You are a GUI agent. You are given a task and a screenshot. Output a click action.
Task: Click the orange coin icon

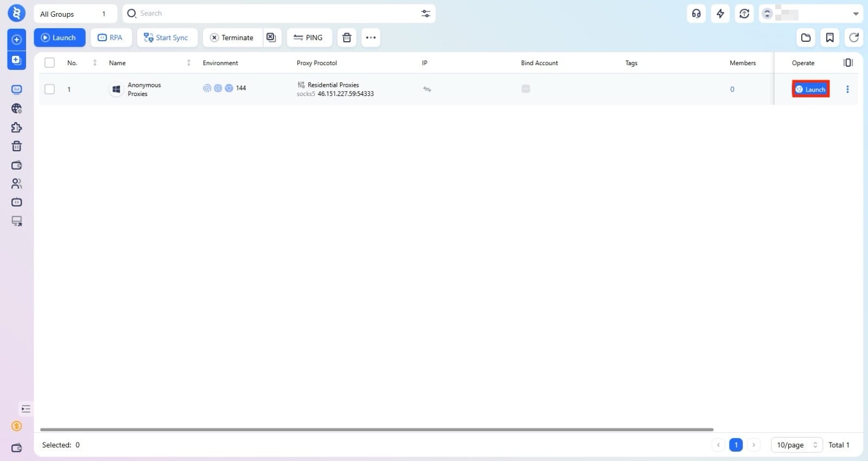click(17, 426)
